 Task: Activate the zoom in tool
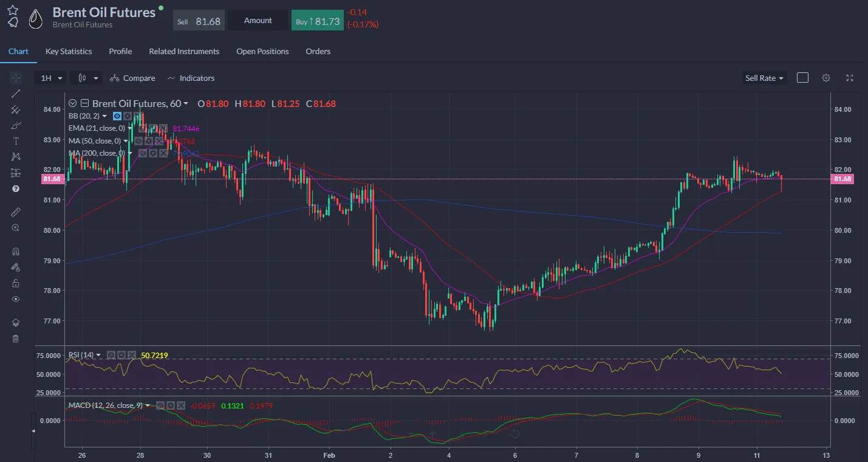(x=16, y=228)
